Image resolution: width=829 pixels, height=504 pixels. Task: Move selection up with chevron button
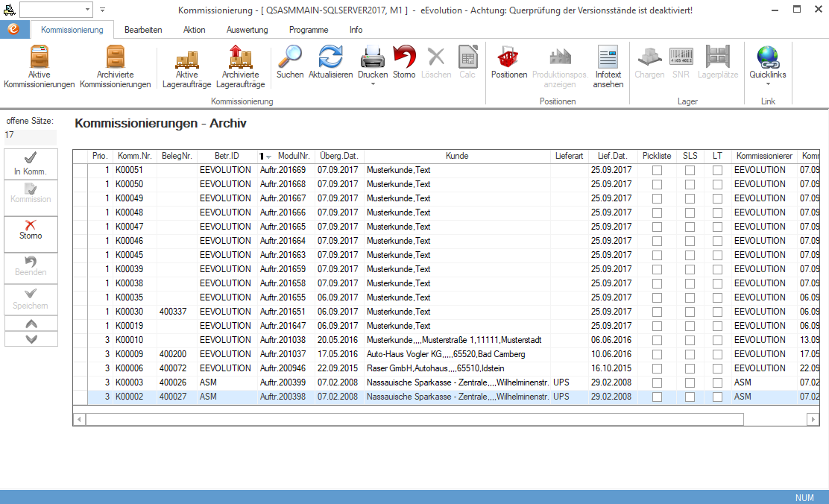click(31, 324)
